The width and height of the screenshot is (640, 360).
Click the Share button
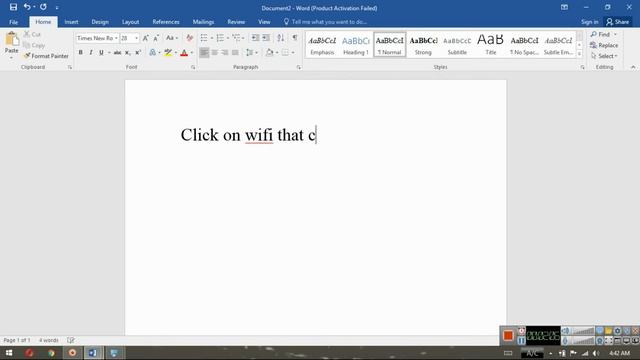pyautogui.click(x=618, y=22)
